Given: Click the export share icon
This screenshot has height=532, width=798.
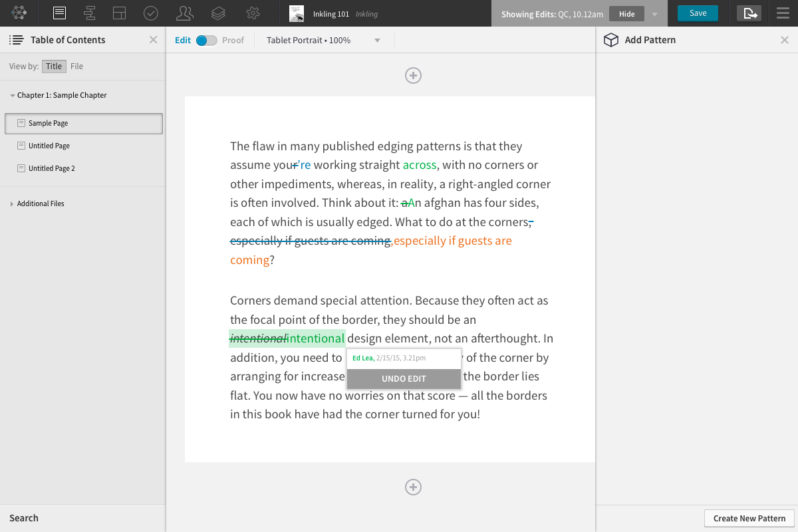Looking at the screenshot, I should click(x=749, y=13).
